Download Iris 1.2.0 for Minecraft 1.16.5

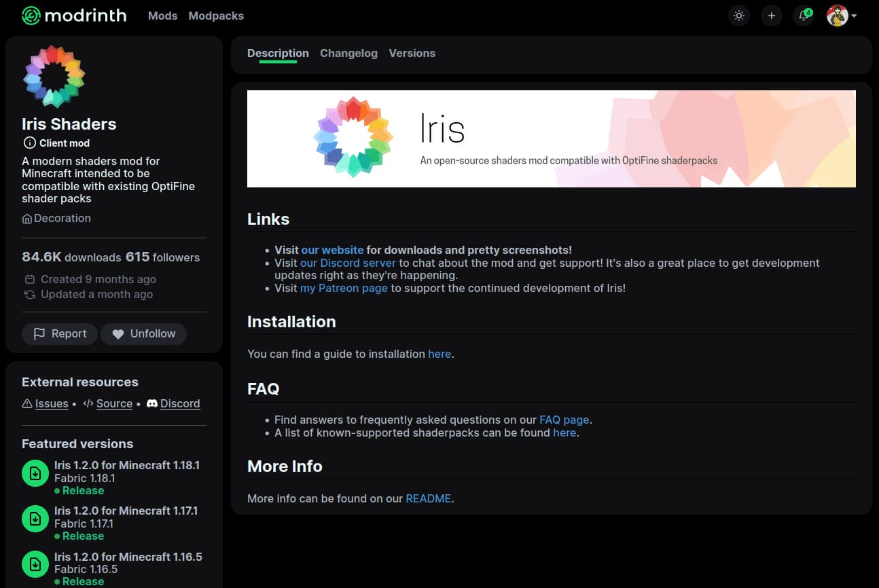(x=35, y=564)
